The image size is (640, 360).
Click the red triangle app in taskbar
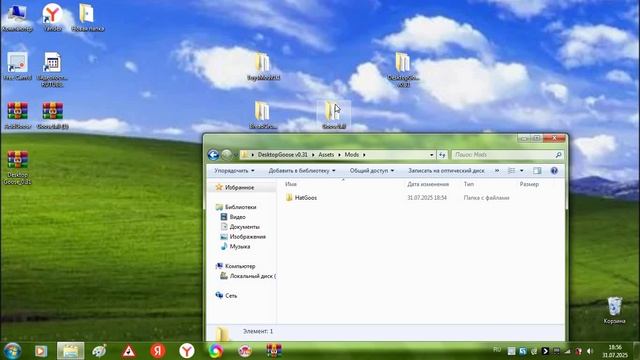tap(129, 351)
